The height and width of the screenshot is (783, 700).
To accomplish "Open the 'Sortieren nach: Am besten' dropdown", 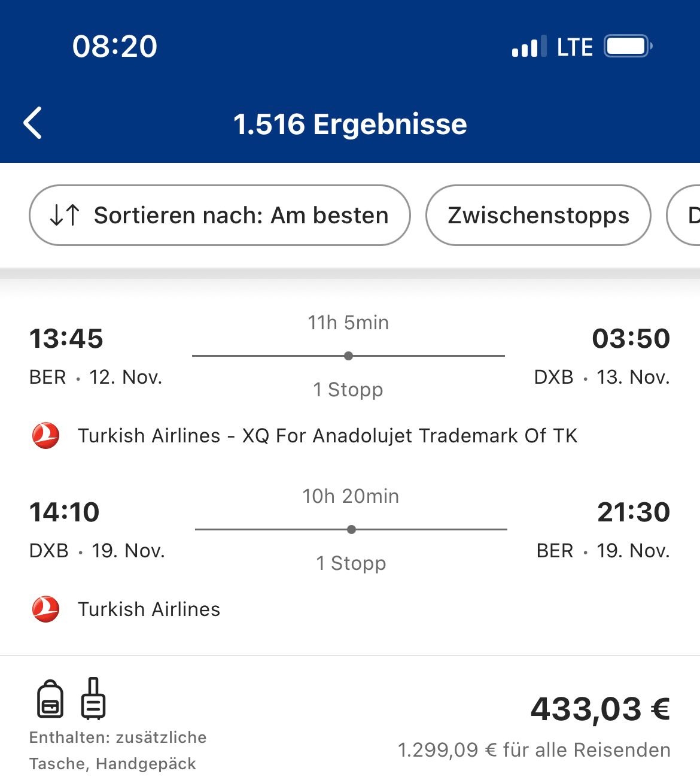I will click(220, 215).
